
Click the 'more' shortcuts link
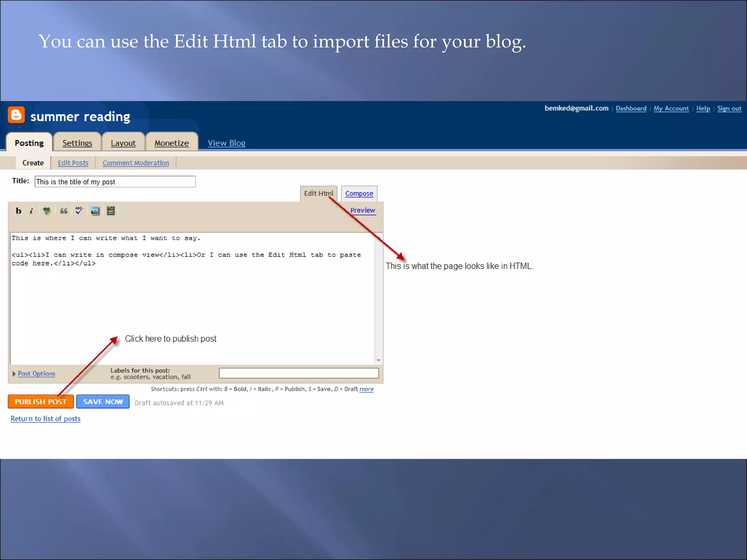click(367, 389)
